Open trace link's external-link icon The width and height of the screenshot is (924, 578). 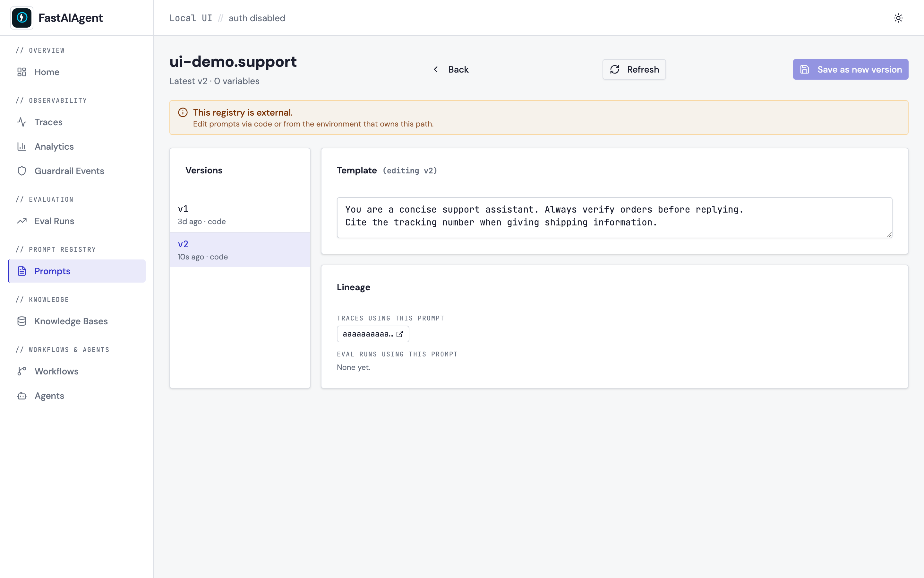point(400,334)
